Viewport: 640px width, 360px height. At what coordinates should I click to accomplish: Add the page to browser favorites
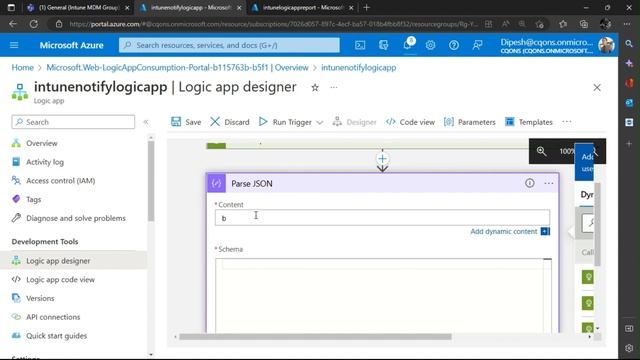click(x=540, y=24)
